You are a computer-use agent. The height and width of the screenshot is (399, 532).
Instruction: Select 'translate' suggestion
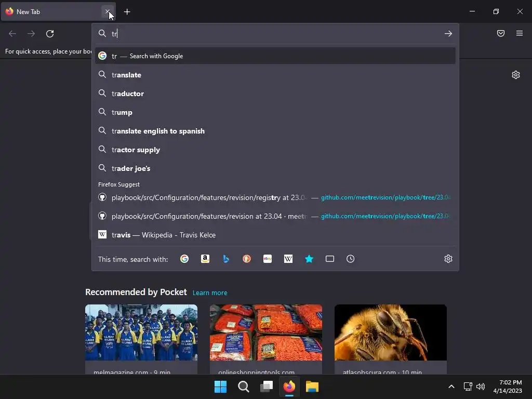coord(275,75)
